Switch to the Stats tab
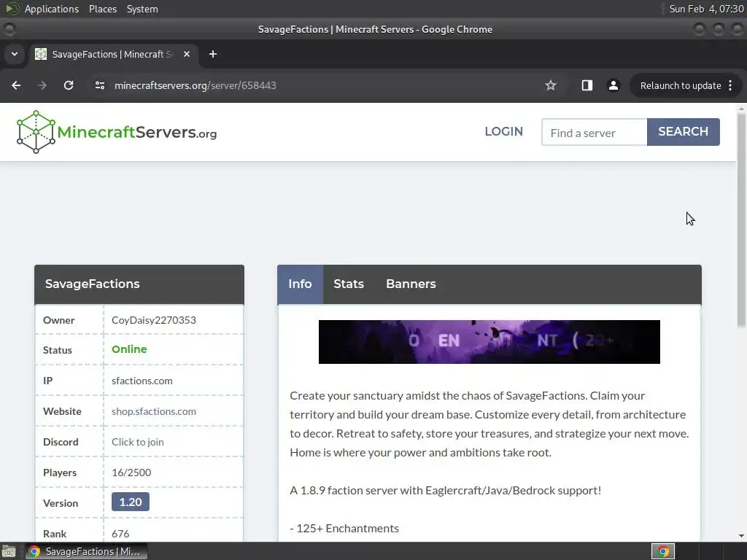 click(349, 284)
